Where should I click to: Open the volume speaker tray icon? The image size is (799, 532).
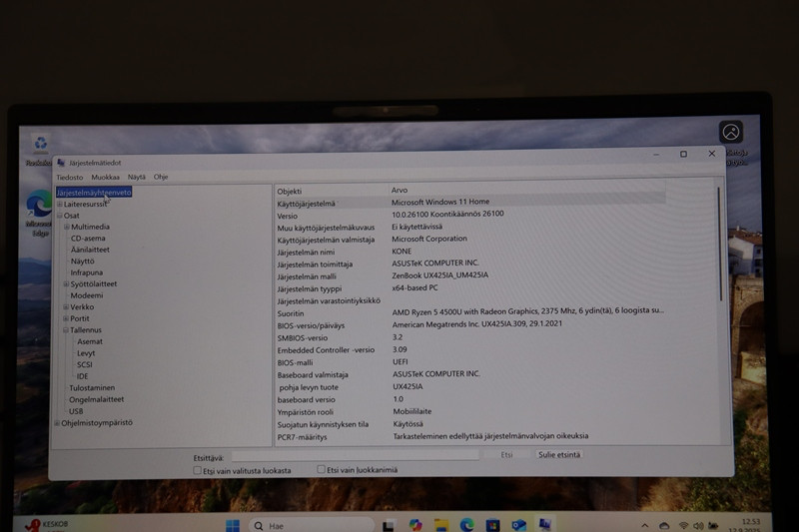[x=698, y=525]
